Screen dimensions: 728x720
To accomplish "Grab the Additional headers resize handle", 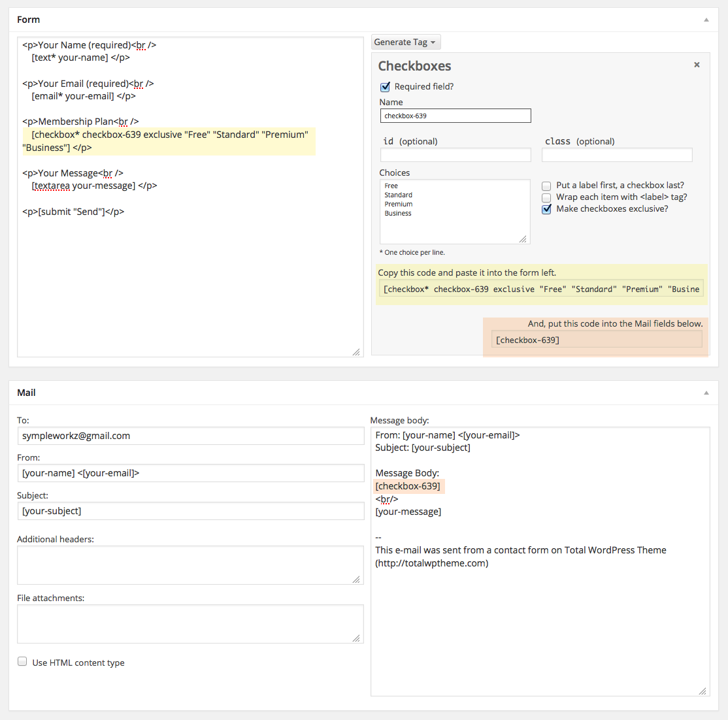I will (356, 580).
